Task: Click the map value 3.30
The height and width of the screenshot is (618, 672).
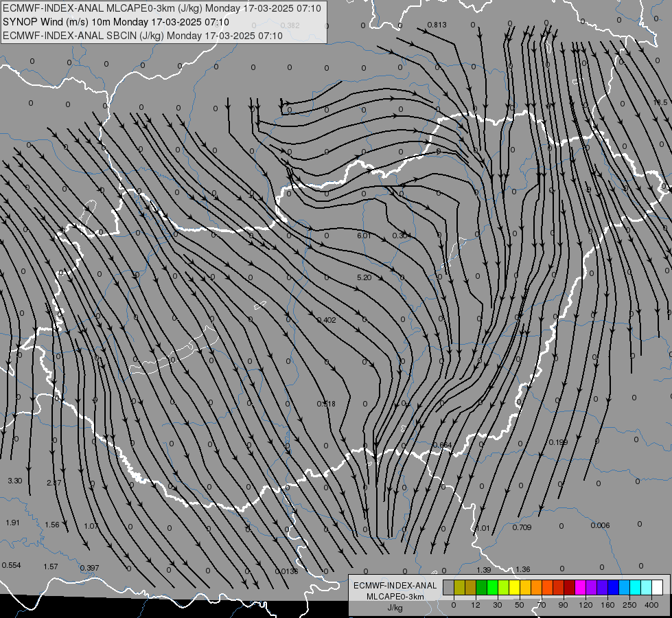Action: (14, 481)
